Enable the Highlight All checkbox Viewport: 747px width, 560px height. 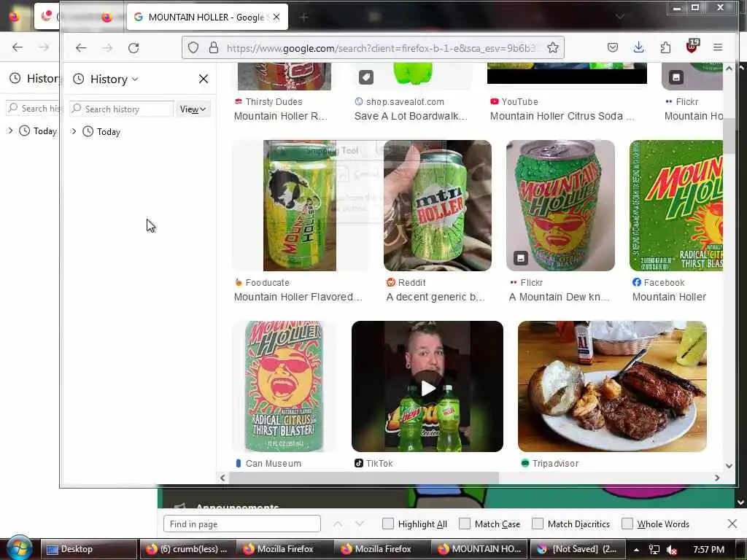click(388, 524)
